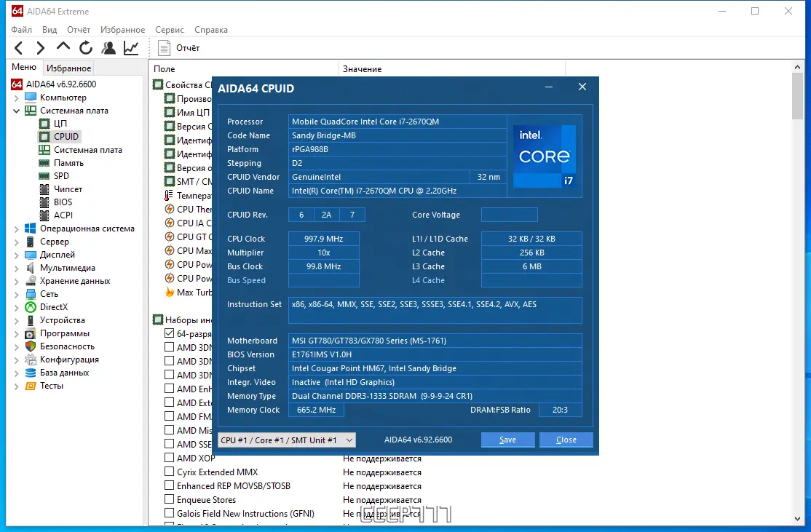The image size is (811, 532).
Task: Click the up arrow toolbar icon
Action: coord(63,47)
